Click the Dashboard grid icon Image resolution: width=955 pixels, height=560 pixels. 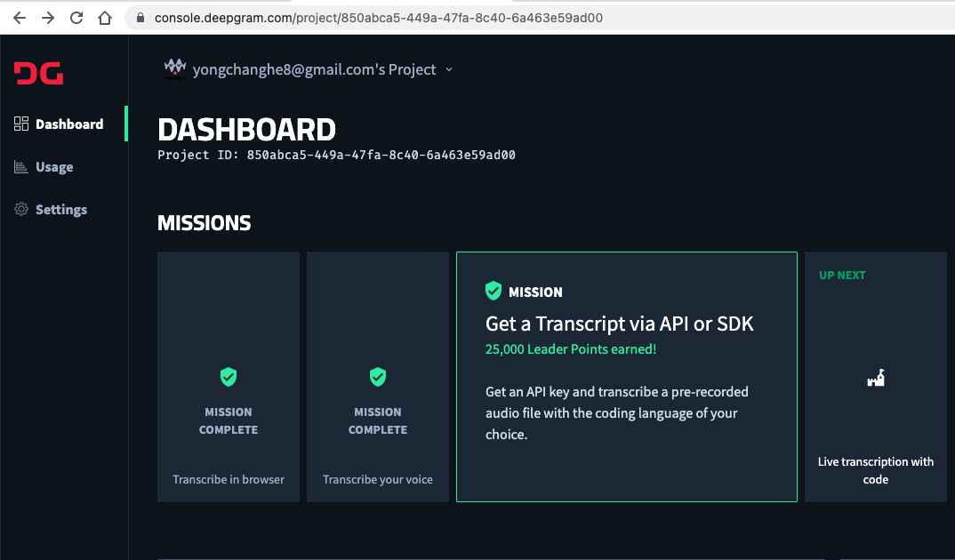(x=22, y=124)
